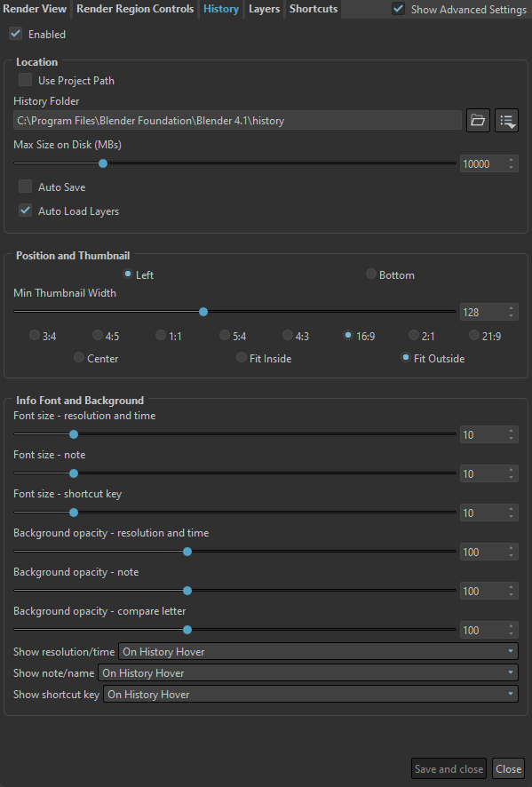Click the Save and close button
The image size is (532, 787).
[x=449, y=769]
